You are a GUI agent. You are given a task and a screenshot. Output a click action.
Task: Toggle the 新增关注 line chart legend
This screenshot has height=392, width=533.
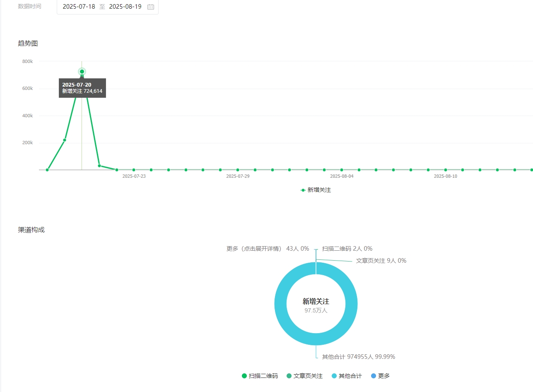(316, 190)
